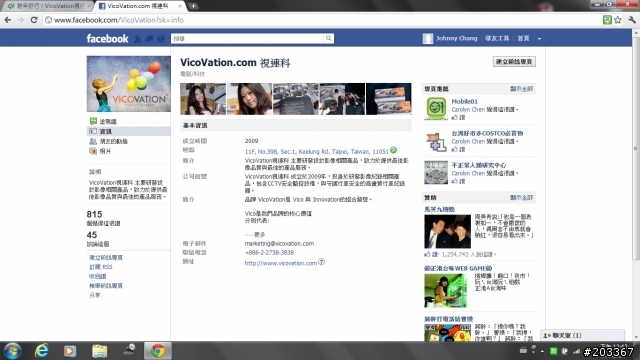The height and width of the screenshot is (360, 640).
Task: Reload the page with the refresh icon
Action: click(34, 20)
